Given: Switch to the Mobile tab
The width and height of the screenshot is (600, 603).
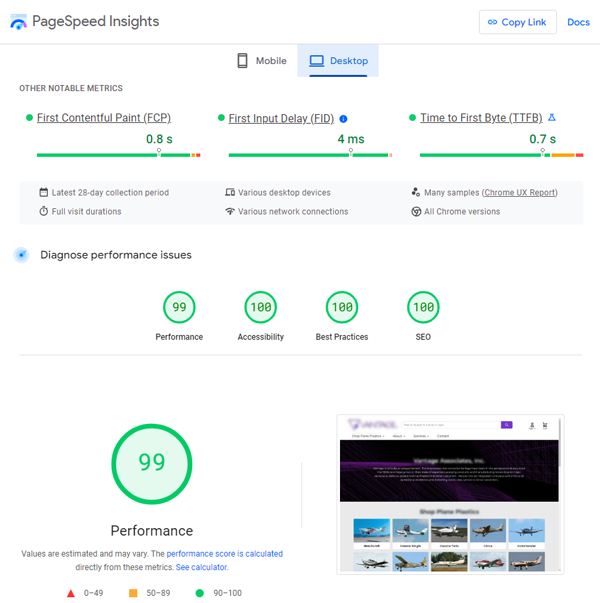Looking at the screenshot, I should pos(261,61).
